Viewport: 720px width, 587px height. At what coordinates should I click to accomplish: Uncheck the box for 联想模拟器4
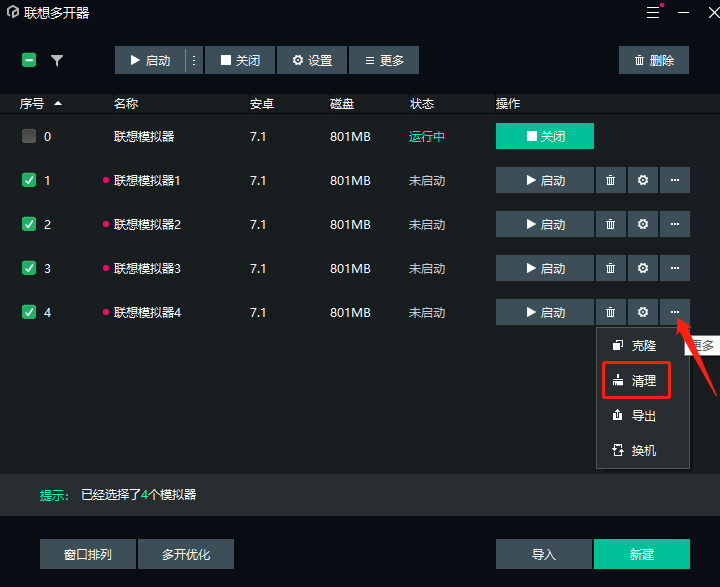point(29,312)
